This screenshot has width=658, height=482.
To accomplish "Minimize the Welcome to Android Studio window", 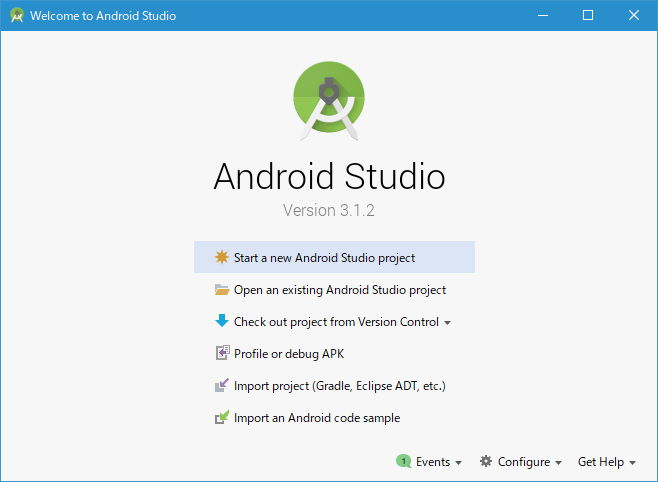I will coord(543,16).
